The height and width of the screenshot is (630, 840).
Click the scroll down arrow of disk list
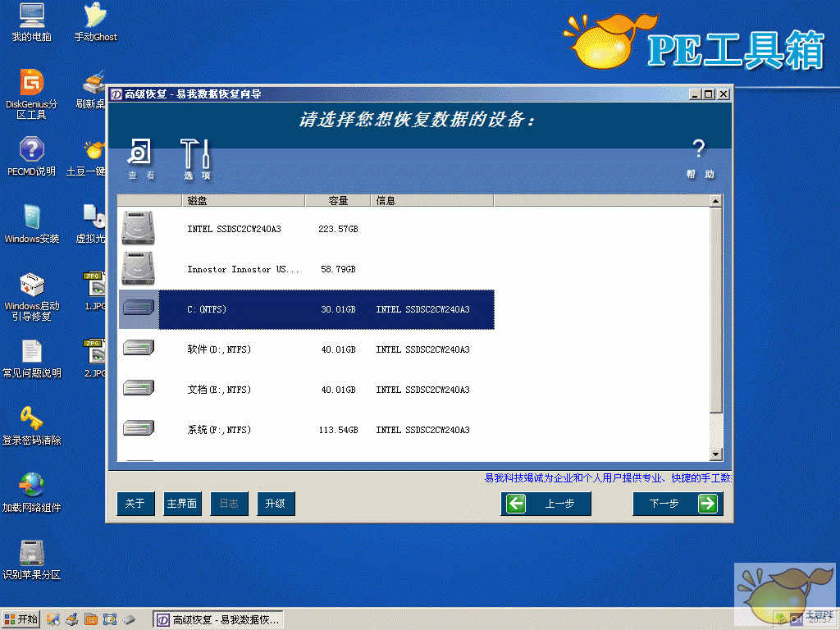point(715,454)
